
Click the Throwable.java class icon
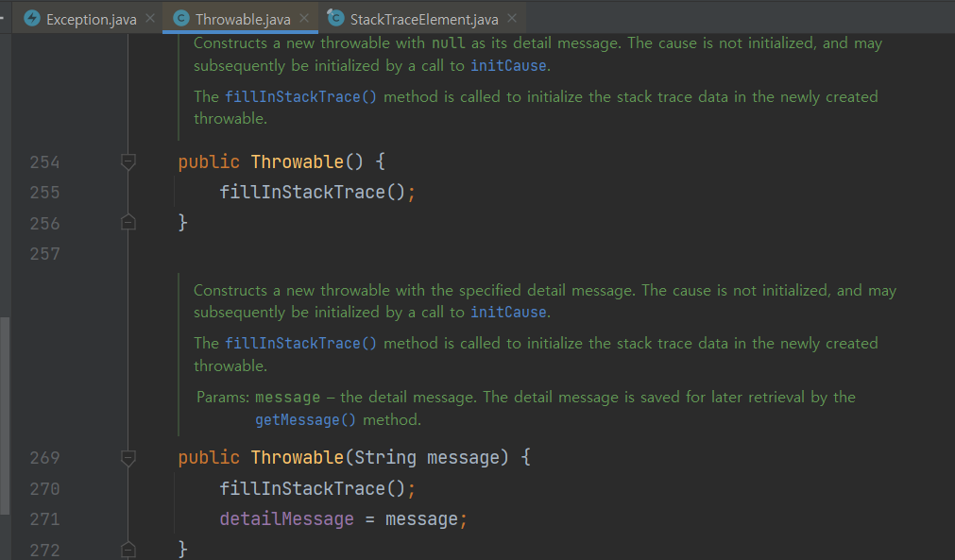(x=180, y=18)
